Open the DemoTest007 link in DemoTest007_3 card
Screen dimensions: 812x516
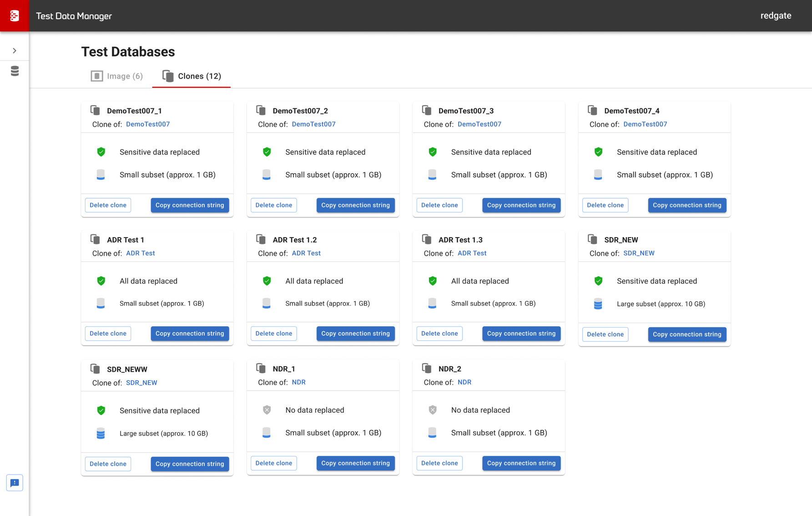(479, 124)
